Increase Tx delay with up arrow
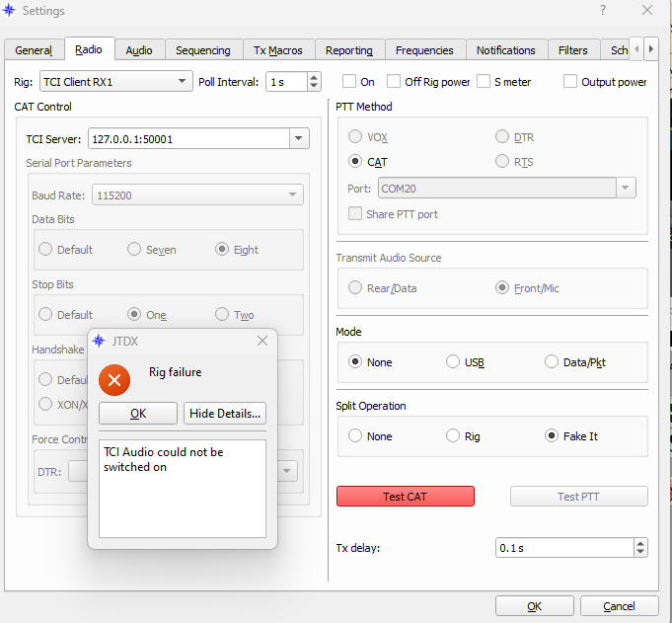The width and height of the screenshot is (672, 623). click(640, 544)
